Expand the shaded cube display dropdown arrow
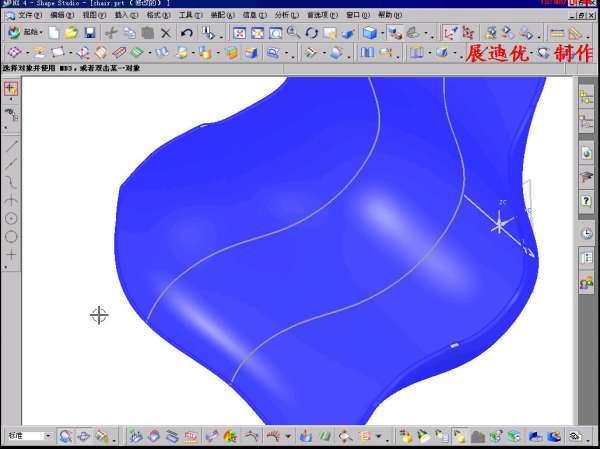600x449 pixels. [x=382, y=33]
